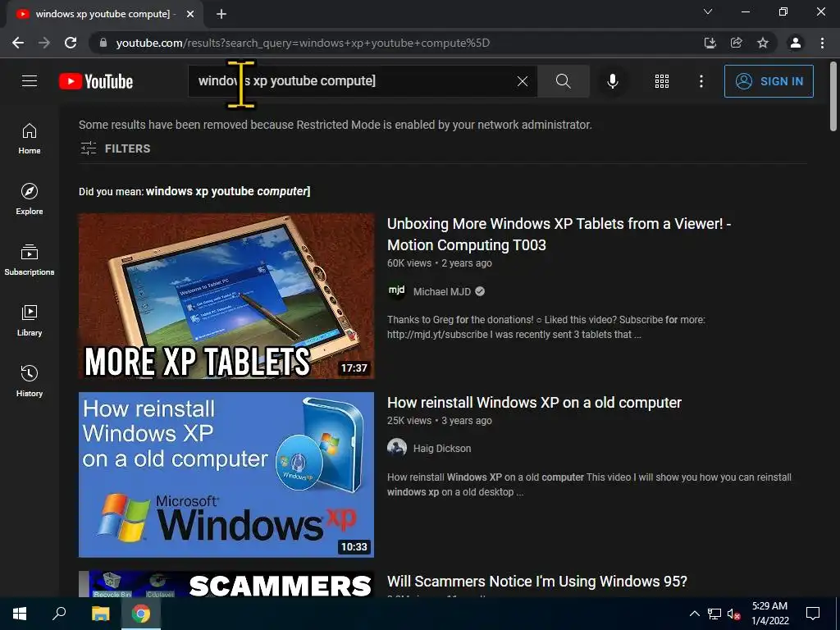Click the page vertical scrollbar thumb
The height and width of the screenshot is (630, 840).
pyautogui.click(x=833, y=97)
